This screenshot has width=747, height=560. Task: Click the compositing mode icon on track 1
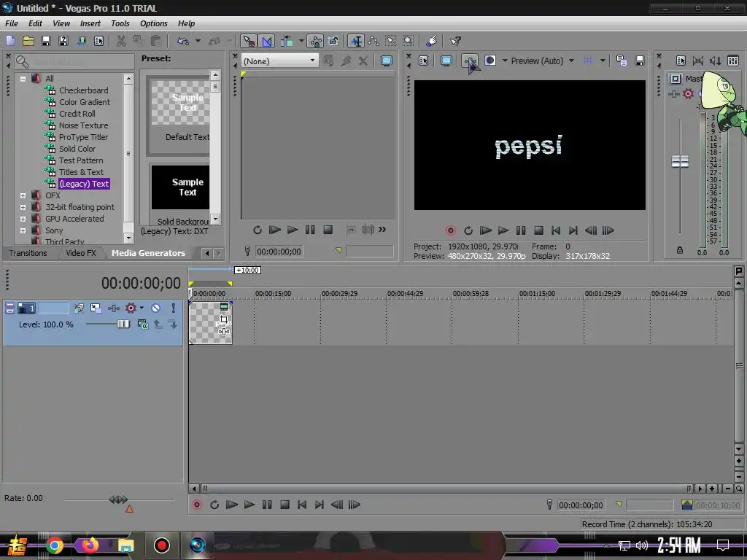pos(142,324)
